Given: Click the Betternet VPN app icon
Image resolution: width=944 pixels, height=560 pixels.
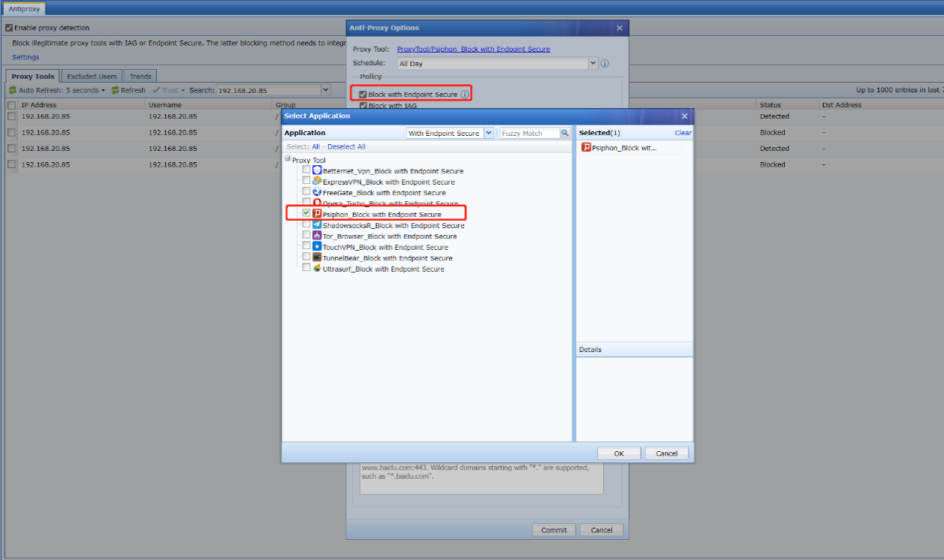Looking at the screenshot, I should click(x=317, y=170).
